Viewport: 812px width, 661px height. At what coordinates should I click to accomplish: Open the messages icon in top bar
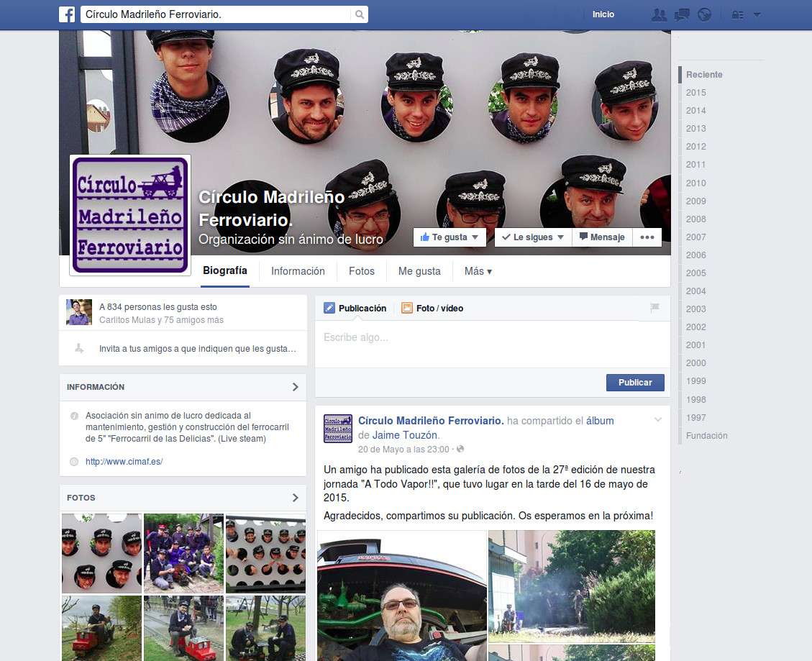(x=682, y=14)
